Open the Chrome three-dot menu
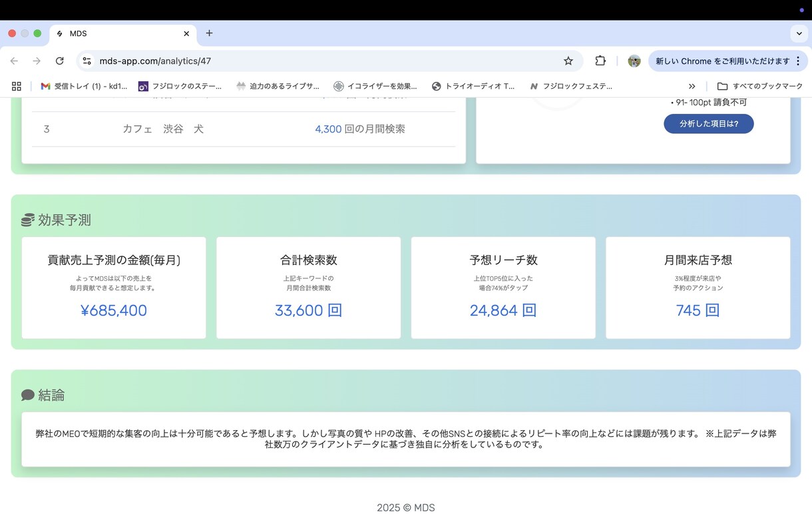Image resolution: width=812 pixels, height=528 pixels. click(797, 61)
